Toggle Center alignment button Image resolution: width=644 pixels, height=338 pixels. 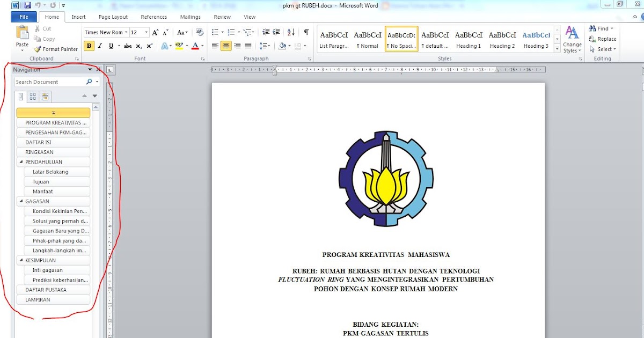(x=226, y=46)
